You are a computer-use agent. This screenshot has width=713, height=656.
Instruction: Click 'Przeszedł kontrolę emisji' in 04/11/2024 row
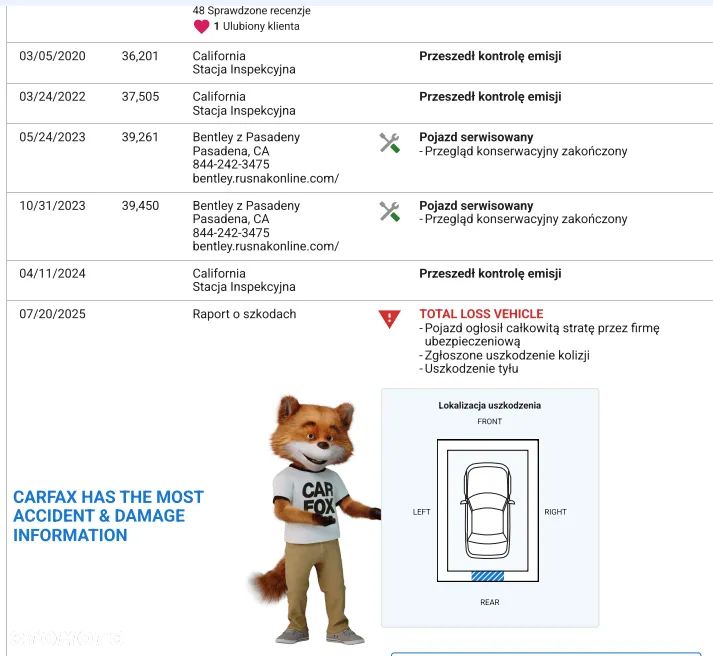coord(490,273)
